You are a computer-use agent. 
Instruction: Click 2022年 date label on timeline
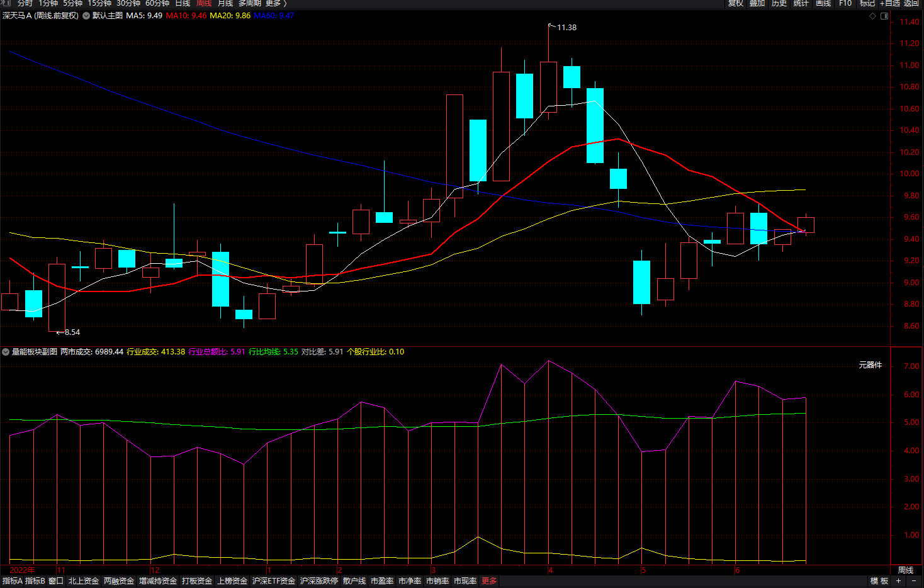click(x=22, y=570)
